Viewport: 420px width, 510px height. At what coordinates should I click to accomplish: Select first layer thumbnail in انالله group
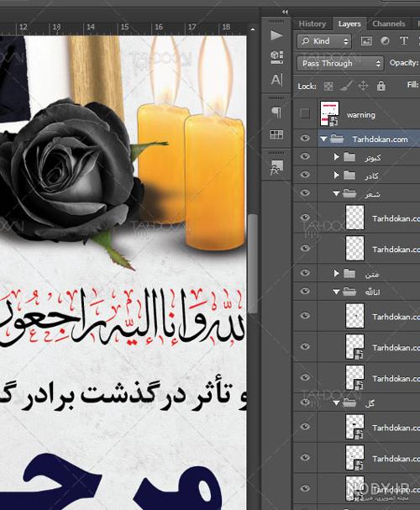tap(354, 316)
